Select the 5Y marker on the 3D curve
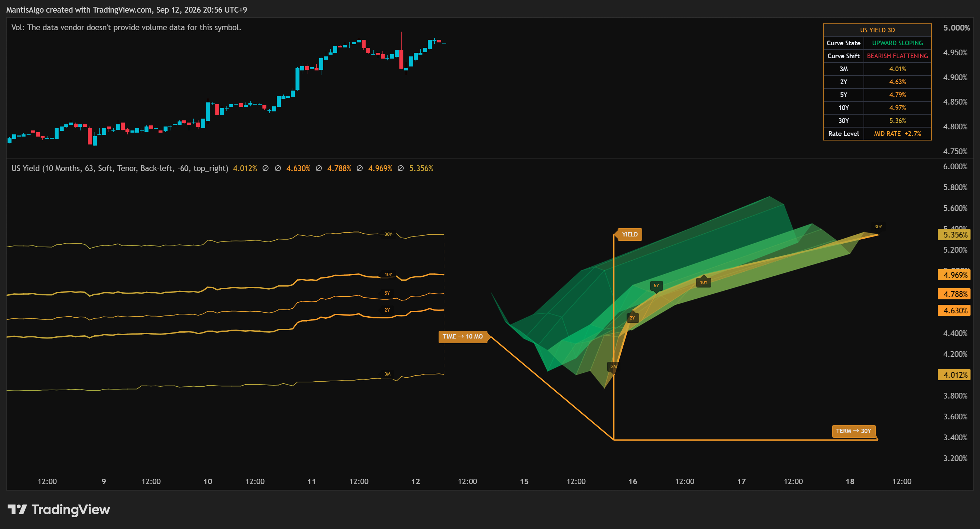The width and height of the screenshot is (980, 529). tap(656, 286)
